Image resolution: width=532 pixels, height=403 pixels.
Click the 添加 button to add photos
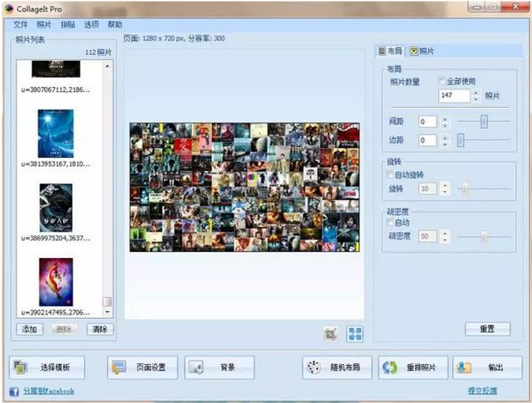tap(30, 330)
